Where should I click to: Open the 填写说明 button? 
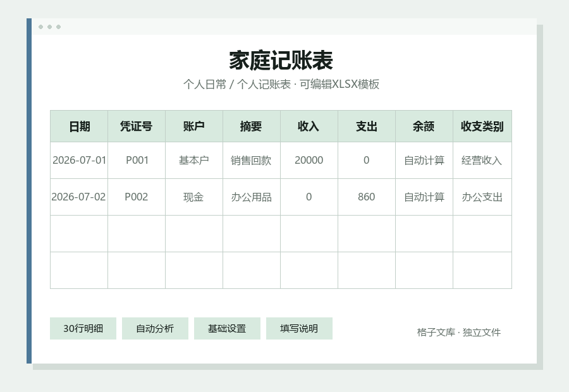tap(299, 329)
